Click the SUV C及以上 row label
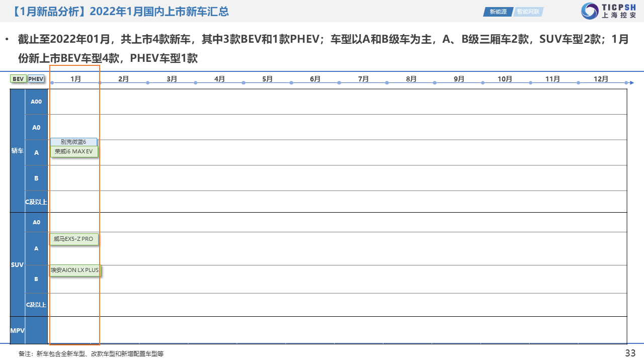The image size is (644, 362). [36, 305]
